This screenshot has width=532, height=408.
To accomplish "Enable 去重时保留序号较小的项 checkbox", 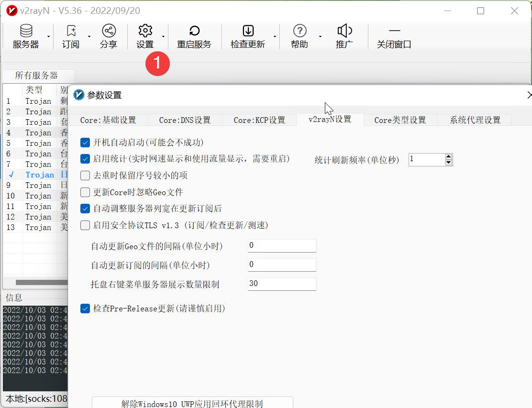I will [85, 176].
